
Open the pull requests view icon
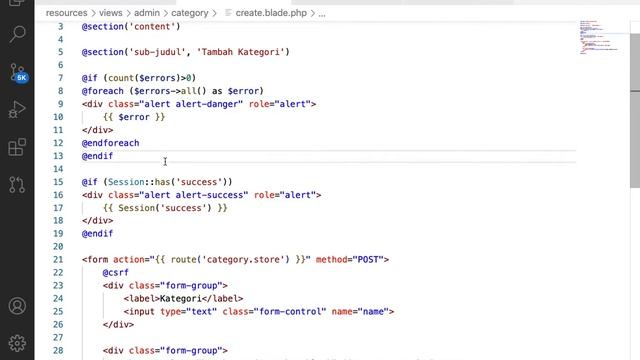click(17, 184)
